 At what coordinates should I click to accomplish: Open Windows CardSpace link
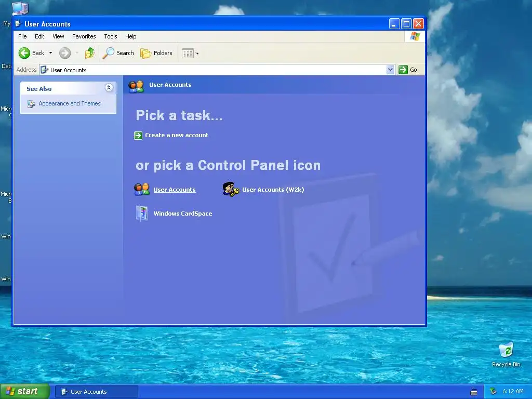[x=183, y=214]
